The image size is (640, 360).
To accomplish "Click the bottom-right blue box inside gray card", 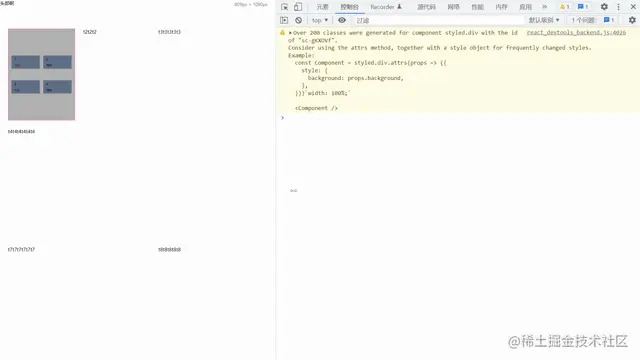I will [x=58, y=87].
